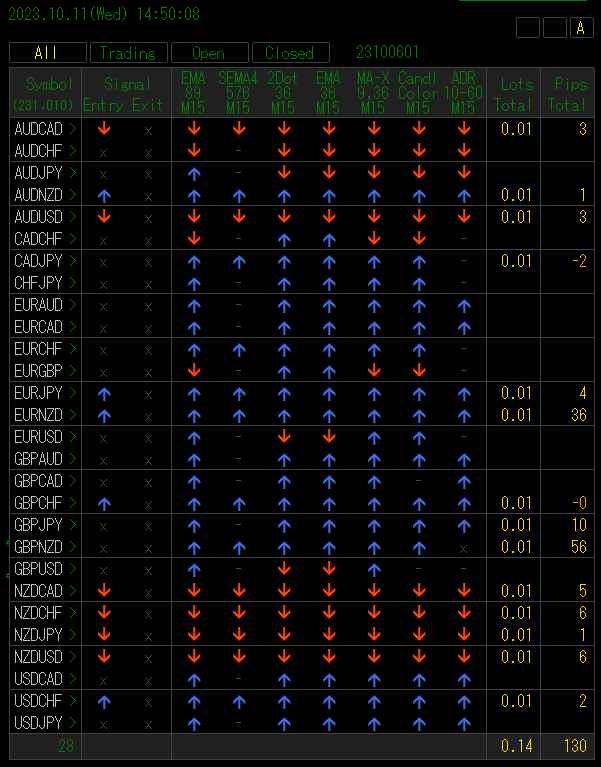Expand the EURJPY symbol chevron
Screen dimensions: 601x767
(73, 393)
